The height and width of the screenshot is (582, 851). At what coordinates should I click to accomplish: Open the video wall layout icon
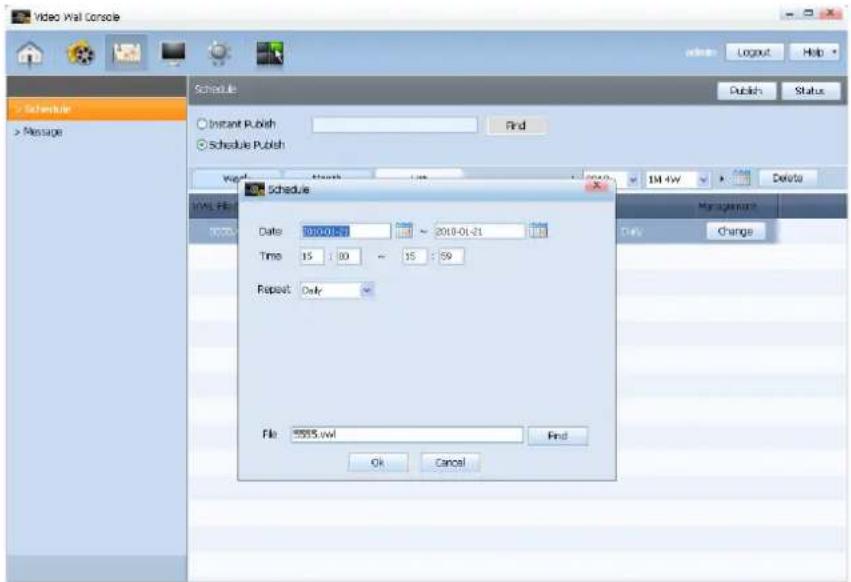[x=270, y=53]
